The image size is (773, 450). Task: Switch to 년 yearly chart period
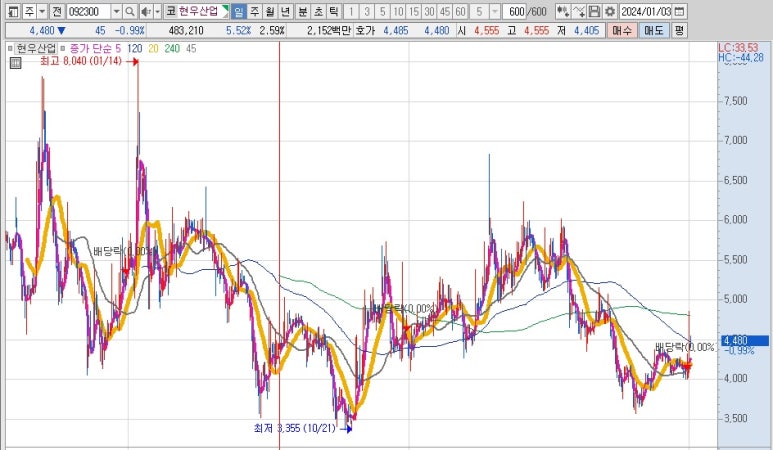click(x=286, y=11)
